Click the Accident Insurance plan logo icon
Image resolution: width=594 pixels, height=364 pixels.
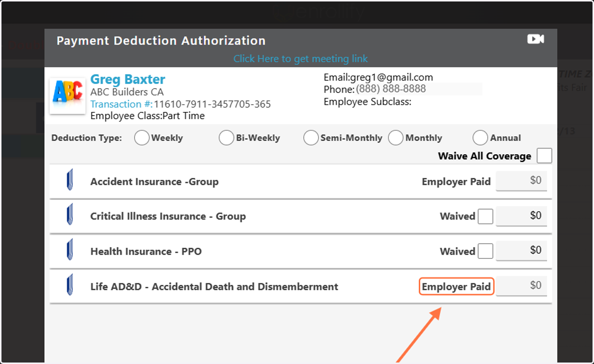tap(70, 180)
